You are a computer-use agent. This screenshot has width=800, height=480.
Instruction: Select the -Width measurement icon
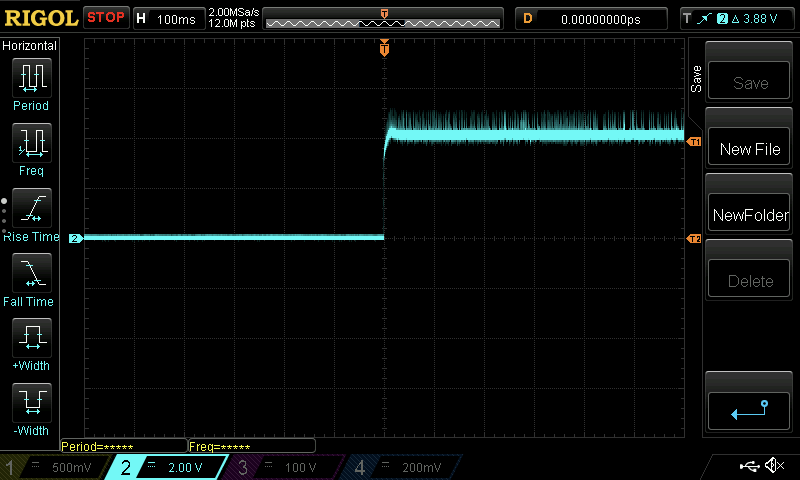pos(31,408)
